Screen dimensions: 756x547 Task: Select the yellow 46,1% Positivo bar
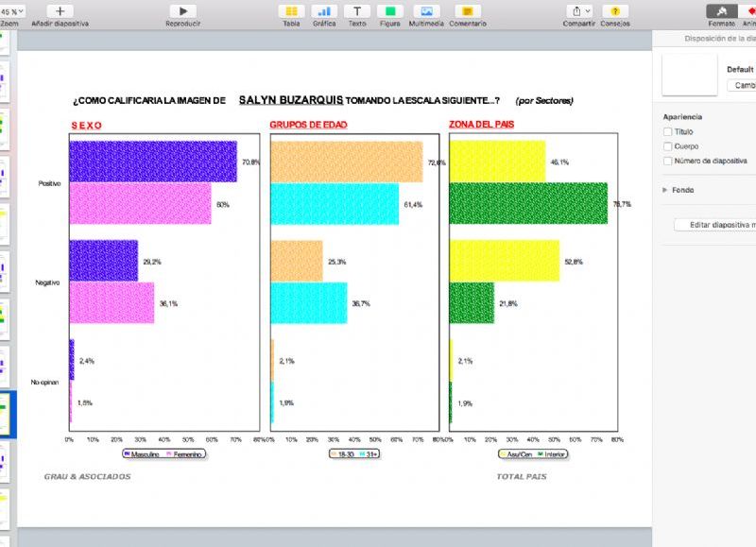pos(498,162)
